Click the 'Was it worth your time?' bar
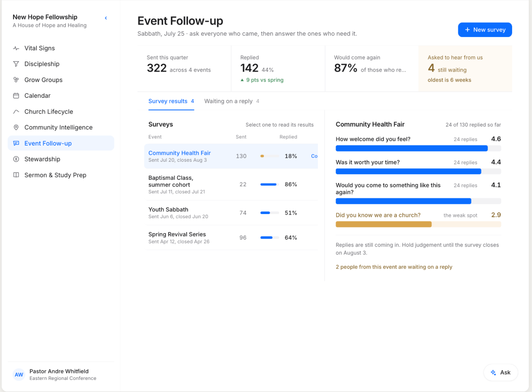The height and width of the screenshot is (392, 532). [418, 171]
